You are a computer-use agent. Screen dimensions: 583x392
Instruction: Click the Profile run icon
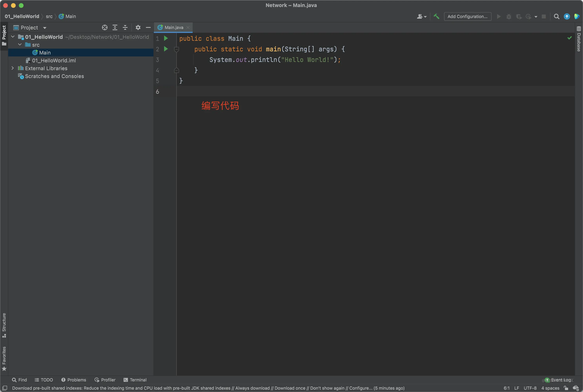(x=528, y=16)
